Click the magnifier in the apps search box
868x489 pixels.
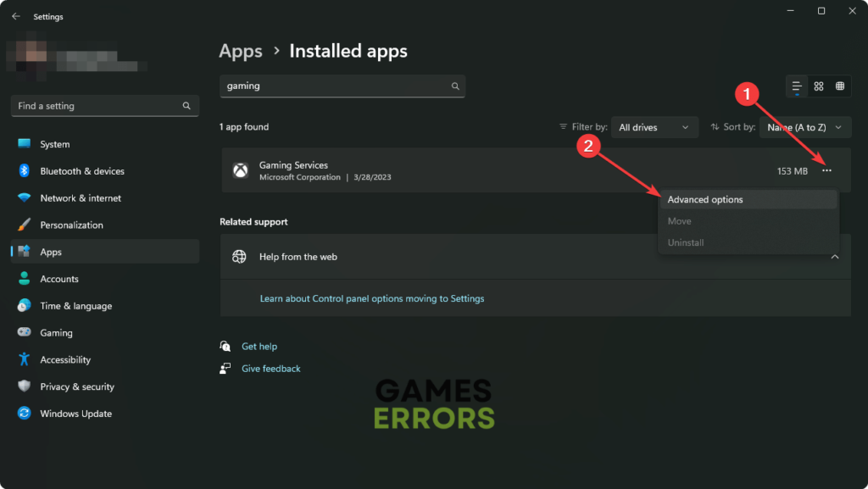[x=455, y=86]
